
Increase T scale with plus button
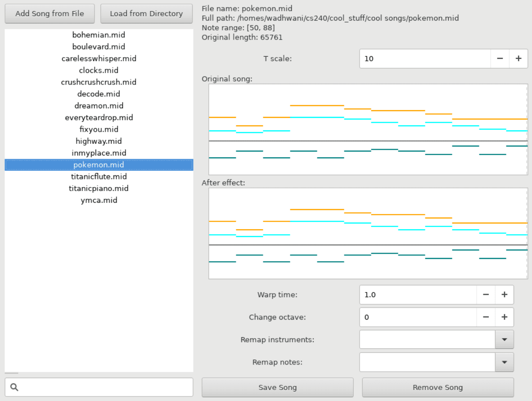coord(518,58)
